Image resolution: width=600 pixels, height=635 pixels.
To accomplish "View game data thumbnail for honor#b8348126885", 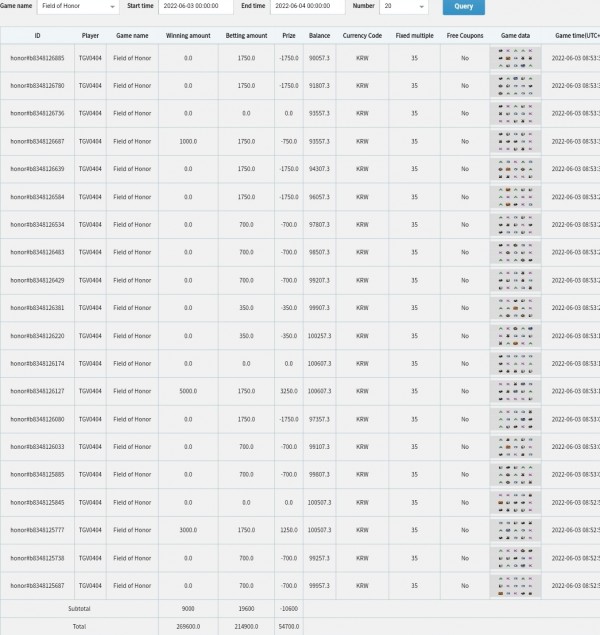I will (x=515, y=58).
